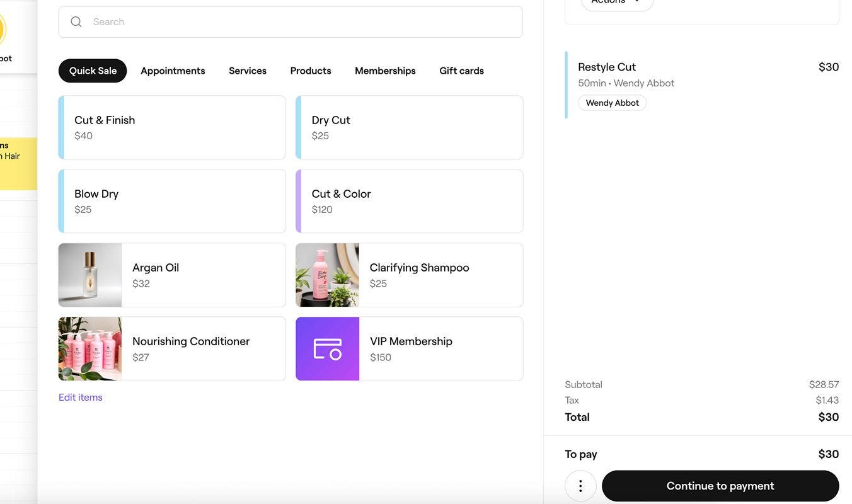The image size is (852, 504).
Task: Select the Clarifying Shampoo product image
Action: (x=327, y=275)
